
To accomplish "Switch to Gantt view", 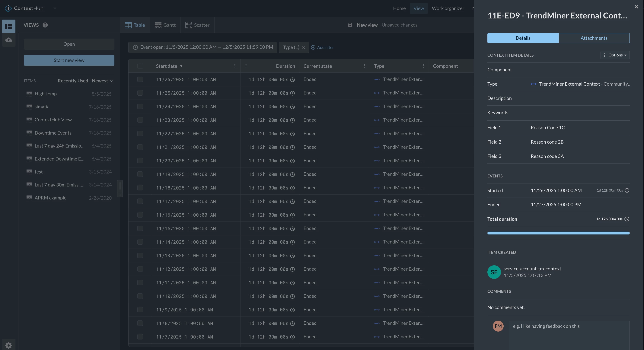I will coord(165,25).
